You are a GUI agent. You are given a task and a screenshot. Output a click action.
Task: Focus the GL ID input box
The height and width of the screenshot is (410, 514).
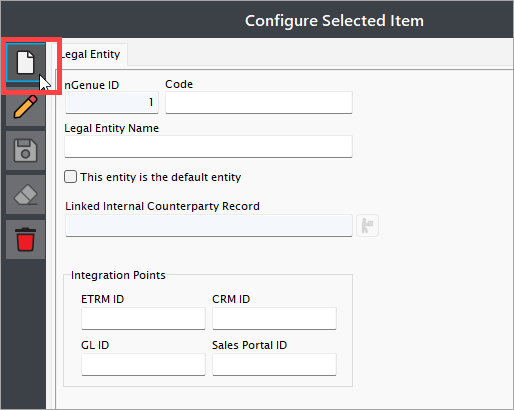click(x=143, y=364)
